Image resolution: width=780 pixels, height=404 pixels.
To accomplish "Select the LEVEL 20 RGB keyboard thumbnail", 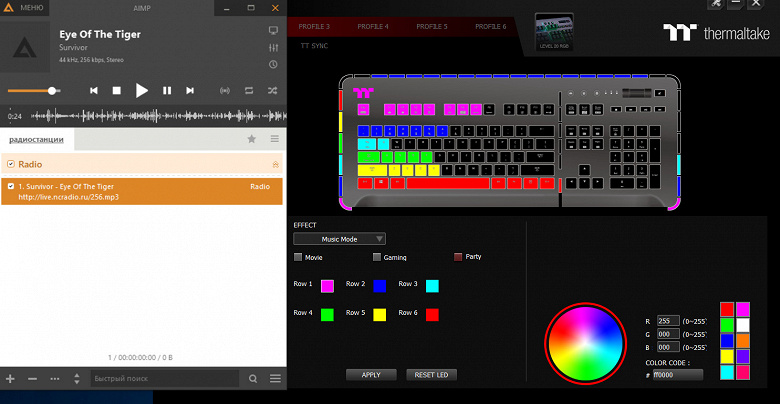I will (x=554, y=32).
